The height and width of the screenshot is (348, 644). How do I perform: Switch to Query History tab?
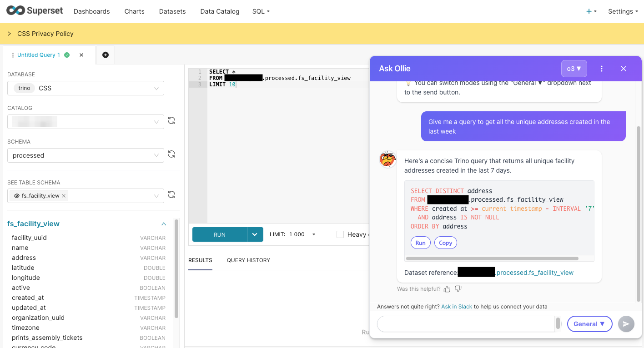coord(248,260)
